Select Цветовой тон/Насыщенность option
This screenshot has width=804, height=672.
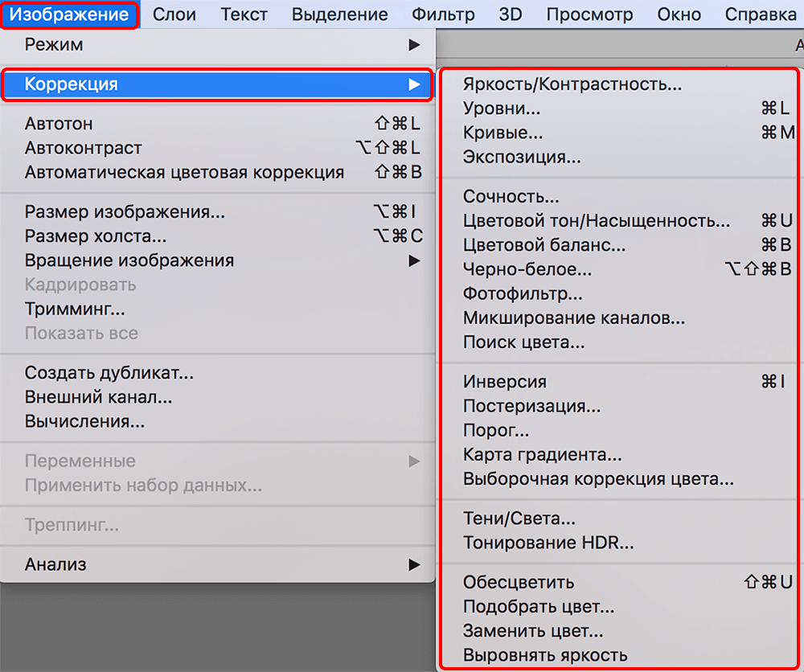597,221
